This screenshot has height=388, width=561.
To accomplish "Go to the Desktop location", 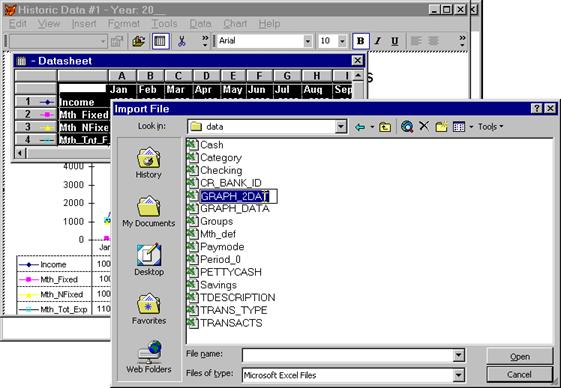I will pos(149,260).
